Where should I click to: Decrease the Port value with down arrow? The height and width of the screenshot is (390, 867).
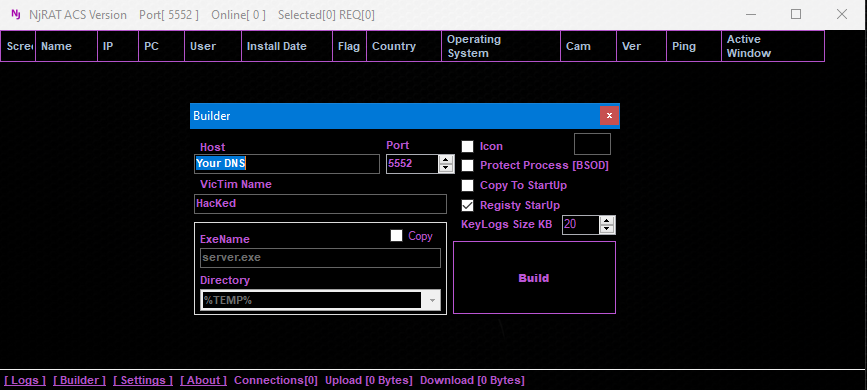point(446,168)
